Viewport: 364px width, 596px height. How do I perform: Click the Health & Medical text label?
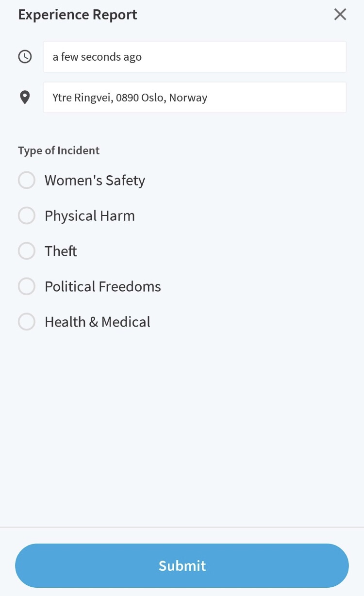[x=97, y=321]
